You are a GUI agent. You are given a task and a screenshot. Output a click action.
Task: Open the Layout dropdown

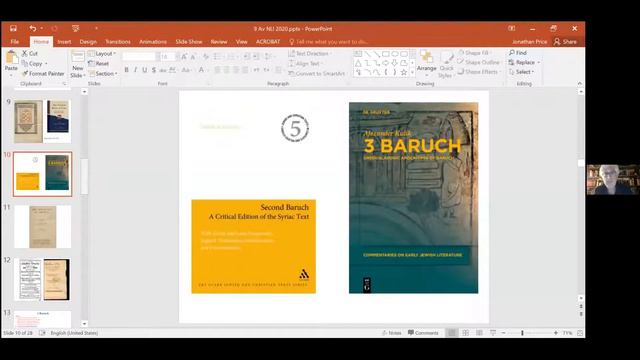click(x=102, y=53)
